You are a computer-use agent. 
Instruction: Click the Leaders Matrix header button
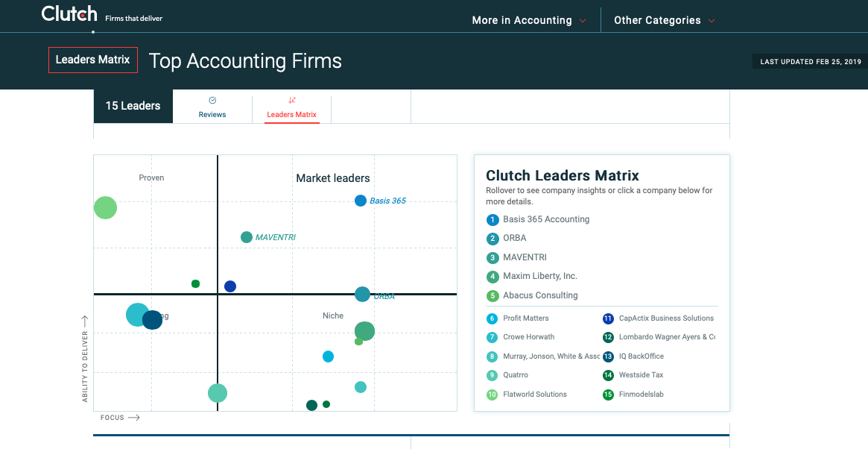click(x=92, y=60)
